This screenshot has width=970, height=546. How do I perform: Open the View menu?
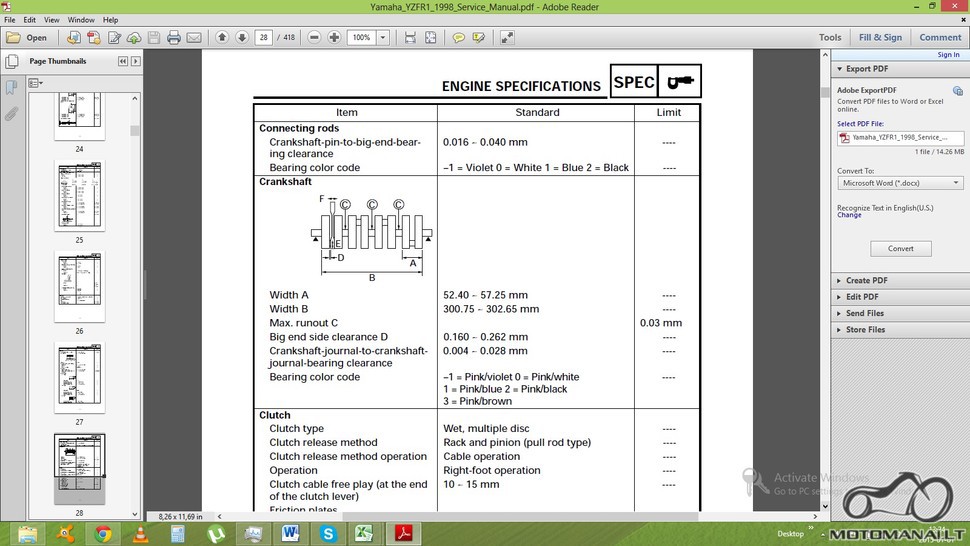52,20
